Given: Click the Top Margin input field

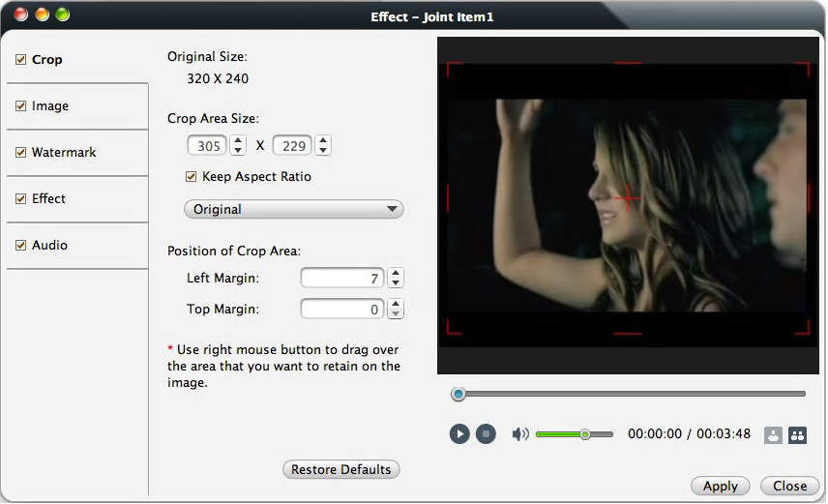Looking at the screenshot, I should pyautogui.click(x=342, y=309).
